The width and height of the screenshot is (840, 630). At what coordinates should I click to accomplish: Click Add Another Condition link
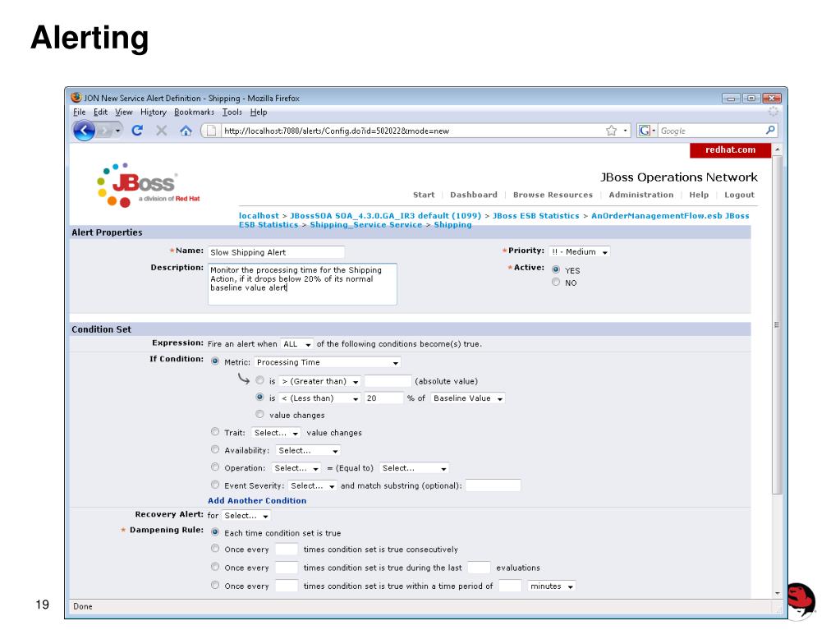257,500
